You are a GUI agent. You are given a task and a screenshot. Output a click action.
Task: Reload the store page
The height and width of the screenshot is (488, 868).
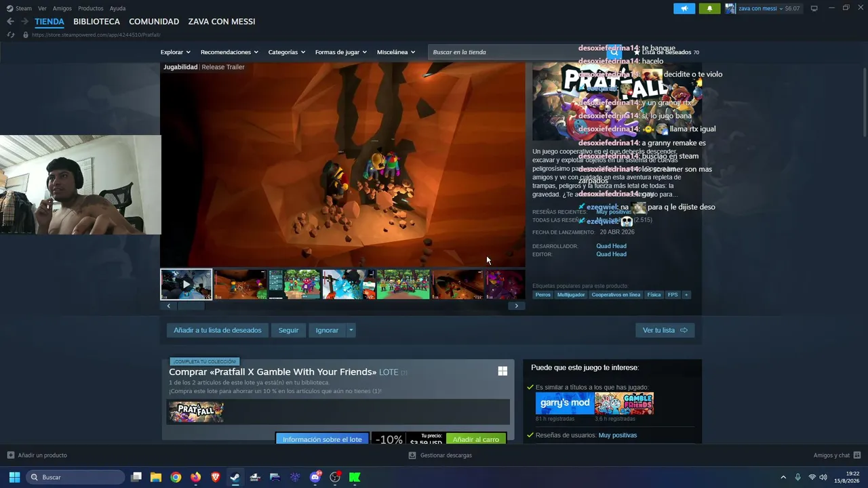pos(10,35)
